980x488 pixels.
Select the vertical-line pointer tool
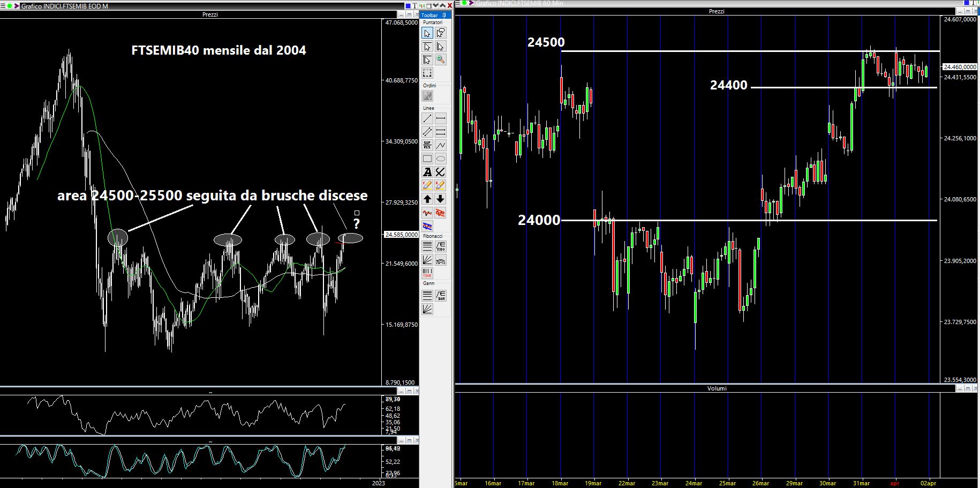coord(440,47)
